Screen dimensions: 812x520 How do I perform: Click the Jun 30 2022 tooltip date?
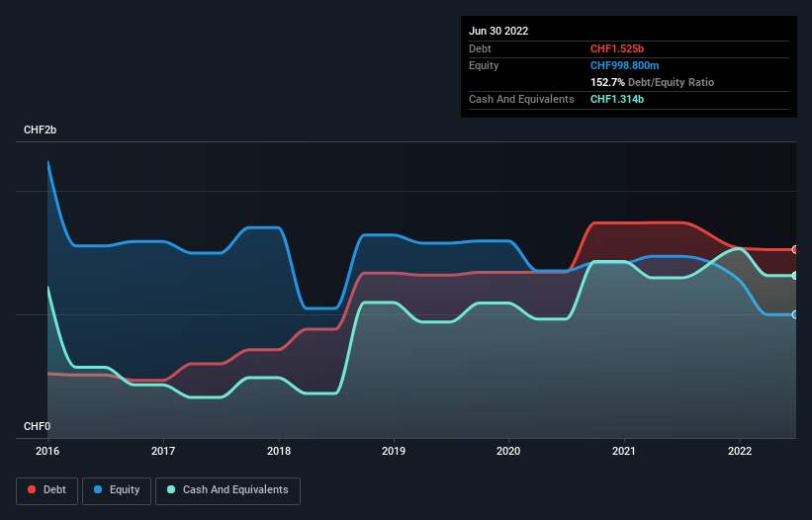[498, 31]
